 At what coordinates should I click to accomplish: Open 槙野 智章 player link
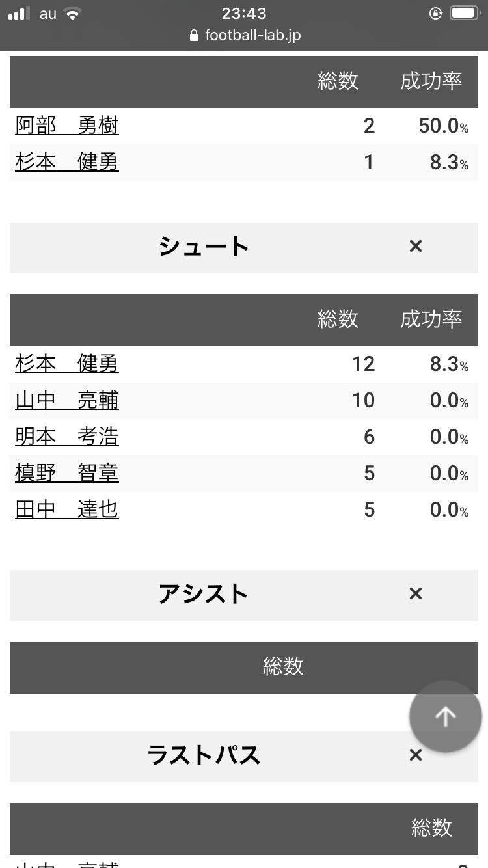click(x=67, y=473)
